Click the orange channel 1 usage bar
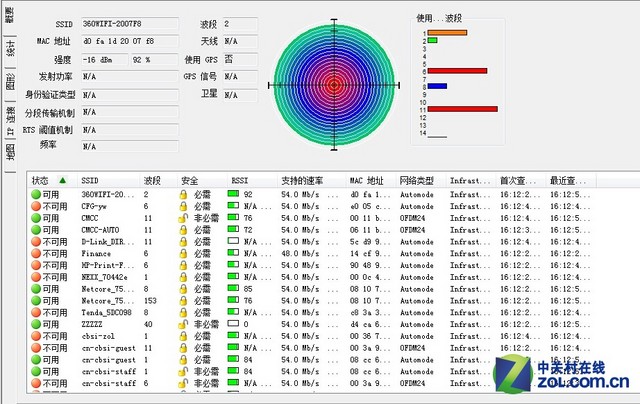The height and width of the screenshot is (404, 640). (x=447, y=33)
